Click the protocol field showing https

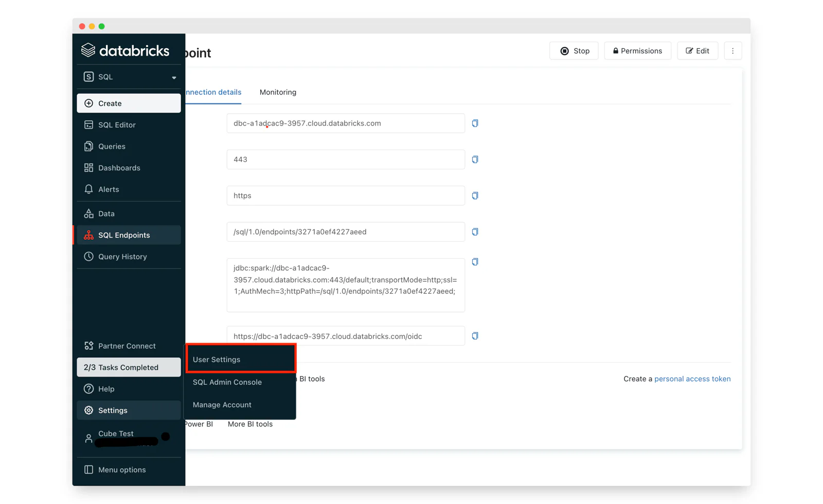346,195
